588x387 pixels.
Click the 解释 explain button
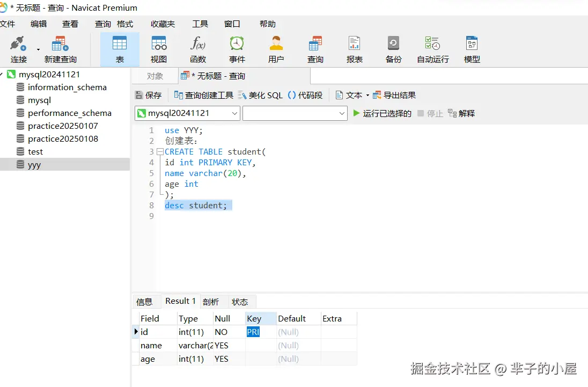tap(461, 113)
